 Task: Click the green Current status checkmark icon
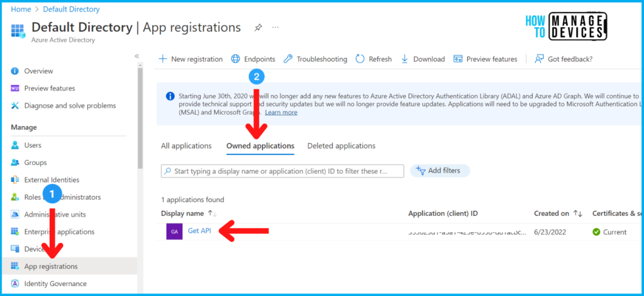pyautogui.click(x=596, y=232)
